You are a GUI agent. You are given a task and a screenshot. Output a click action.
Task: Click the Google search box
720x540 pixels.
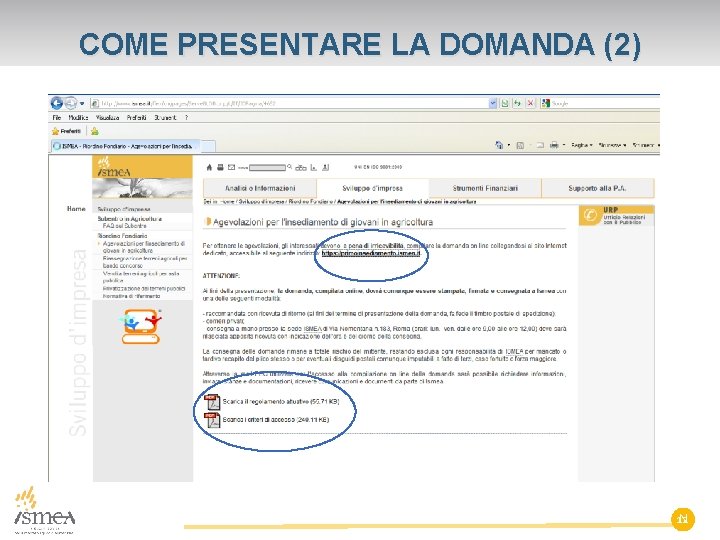pyautogui.click(x=601, y=103)
